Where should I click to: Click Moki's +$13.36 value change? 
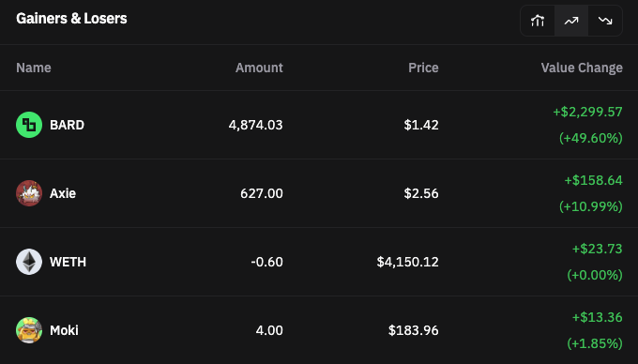(x=598, y=317)
